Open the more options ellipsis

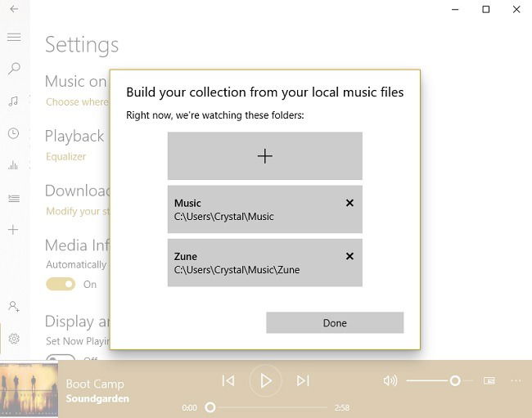[x=516, y=380]
